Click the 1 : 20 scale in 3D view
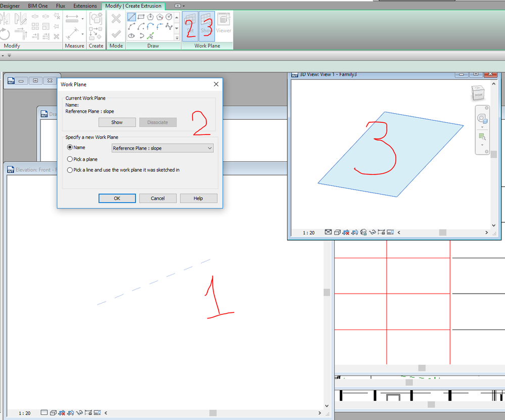Image resolution: width=505 pixels, height=420 pixels. (x=308, y=232)
